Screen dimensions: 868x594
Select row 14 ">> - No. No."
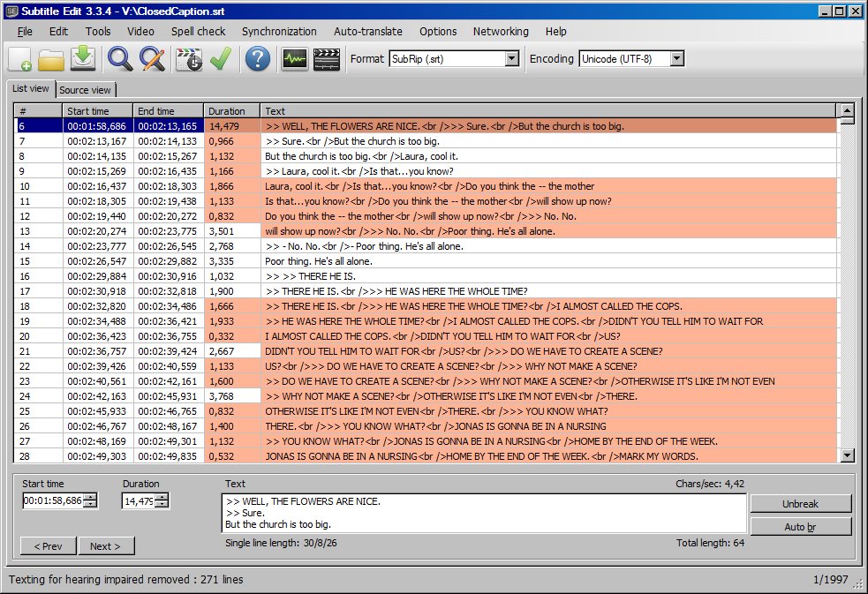point(425,246)
